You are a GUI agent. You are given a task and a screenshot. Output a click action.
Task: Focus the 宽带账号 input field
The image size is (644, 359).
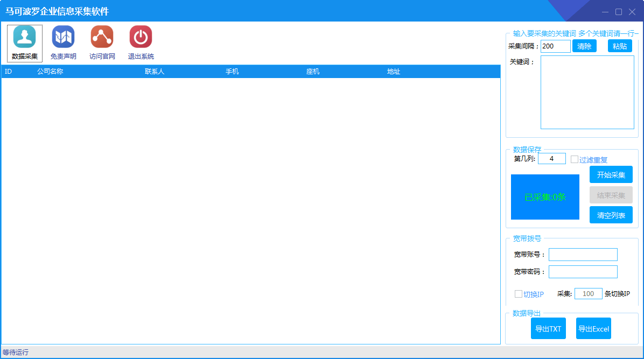point(583,255)
